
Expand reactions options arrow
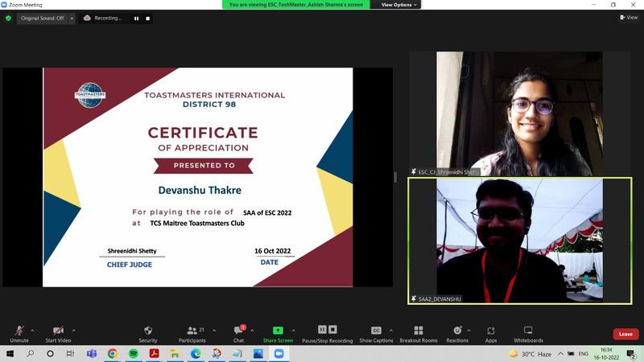[x=469, y=331]
